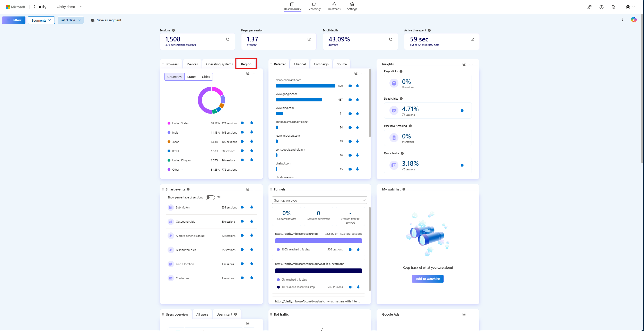The height and width of the screenshot is (331, 644).
Task: Open the Settings gear in top navigation
Action: click(x=352, y=6)
